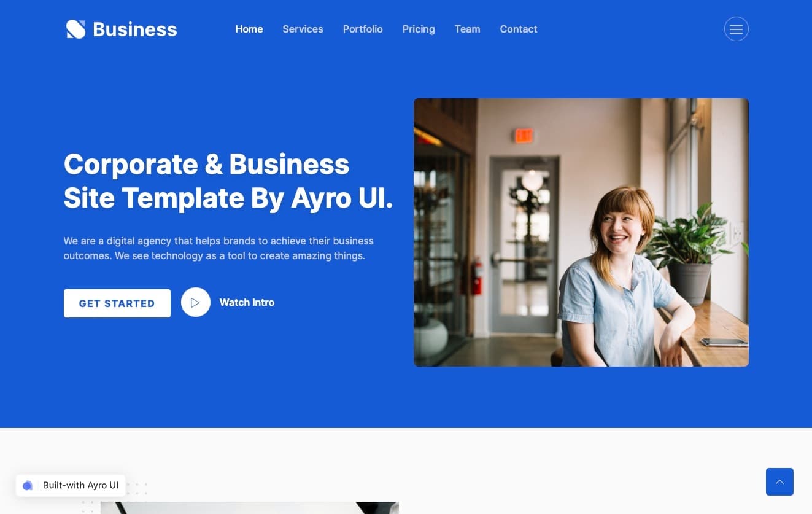The height and width of the screenshot is (514, 812).
Task: Select the Pricing nav link
Action: [x=419, y=29]
